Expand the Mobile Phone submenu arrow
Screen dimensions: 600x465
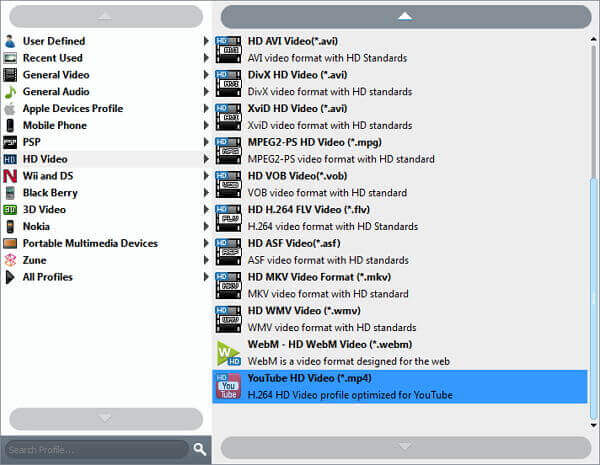point(206,125)
